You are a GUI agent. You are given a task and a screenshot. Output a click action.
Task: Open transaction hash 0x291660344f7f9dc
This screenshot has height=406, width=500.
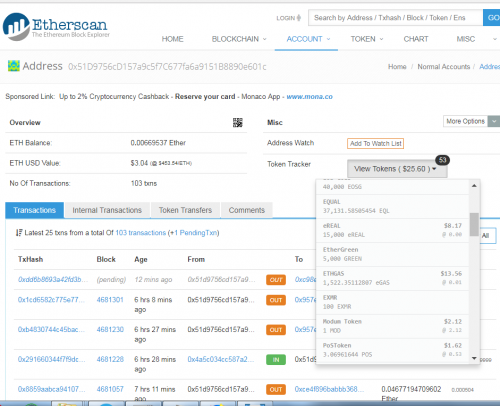click(x=52, y=359)
